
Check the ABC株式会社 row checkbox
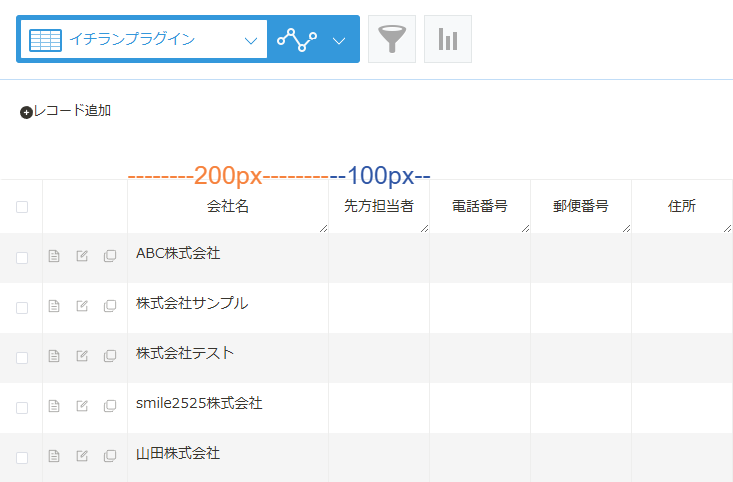22,258
